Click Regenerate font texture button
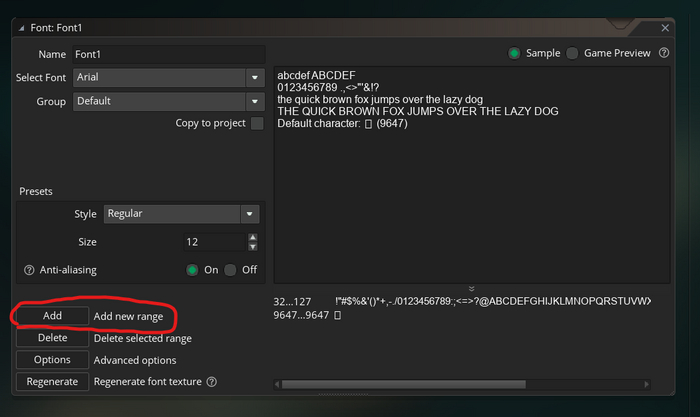 point(52,381)
